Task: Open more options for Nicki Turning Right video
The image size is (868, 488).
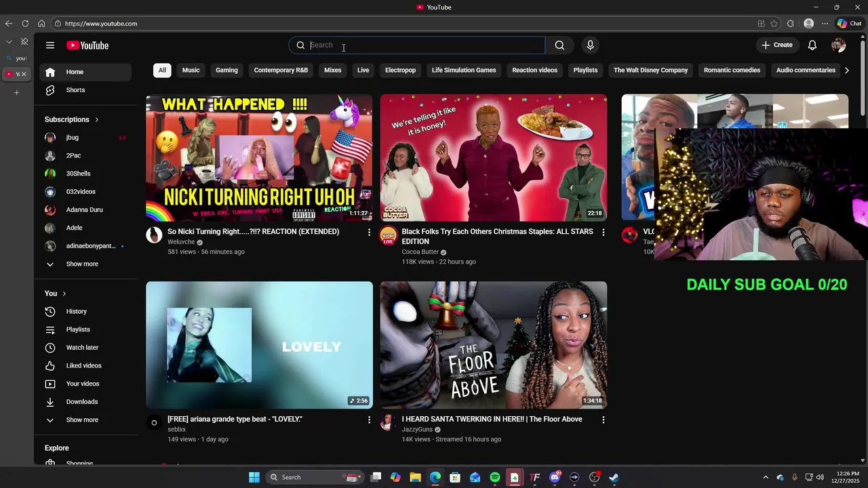Action: pos(369,232)
